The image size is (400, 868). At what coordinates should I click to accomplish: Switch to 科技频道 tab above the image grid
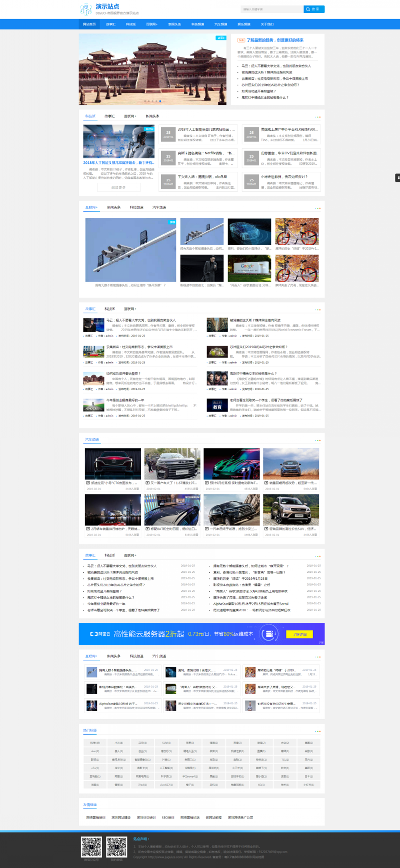point(136,207)
